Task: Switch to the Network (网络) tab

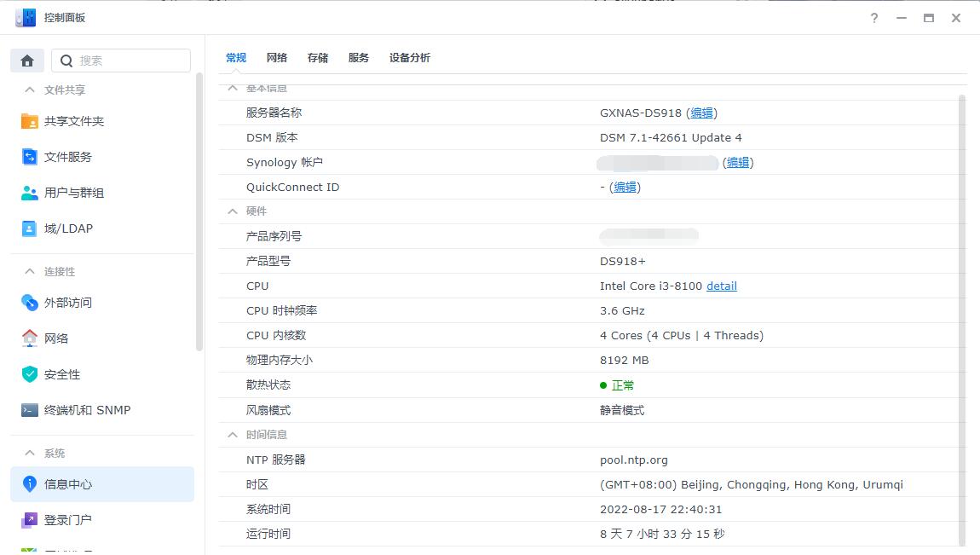Action: [x=277, y=58]
